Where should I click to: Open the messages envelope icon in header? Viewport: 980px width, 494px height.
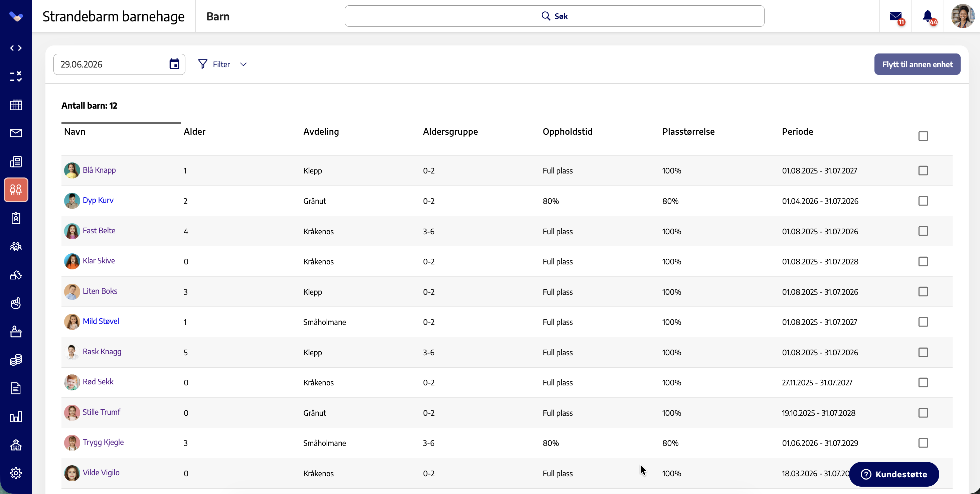pyautogui.click(x=895, y=16)
